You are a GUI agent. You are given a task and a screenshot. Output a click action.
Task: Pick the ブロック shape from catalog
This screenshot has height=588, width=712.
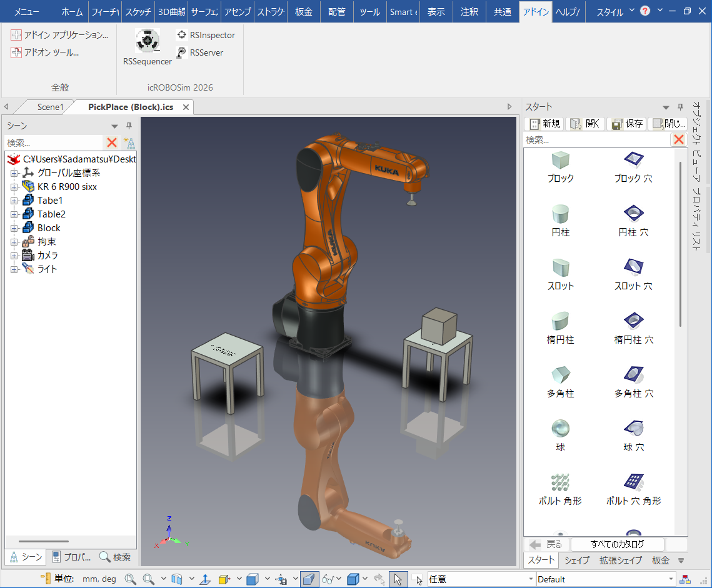560,167
